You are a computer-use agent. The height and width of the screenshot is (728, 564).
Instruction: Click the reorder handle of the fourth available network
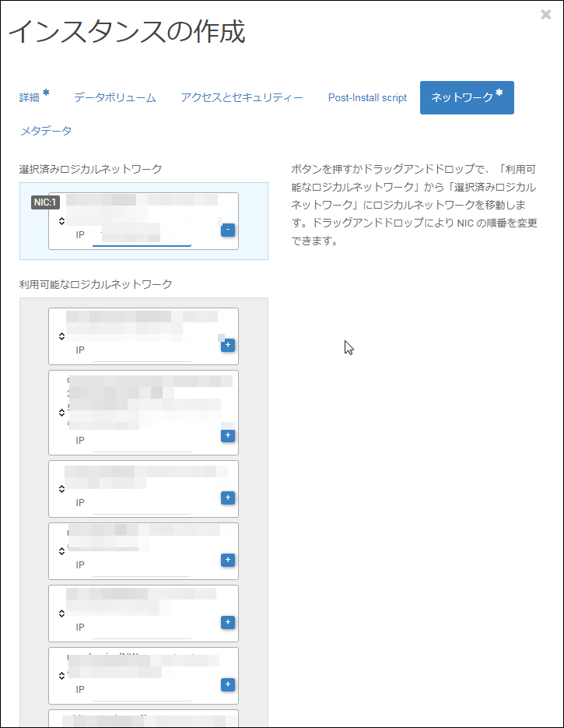[61, 551]
